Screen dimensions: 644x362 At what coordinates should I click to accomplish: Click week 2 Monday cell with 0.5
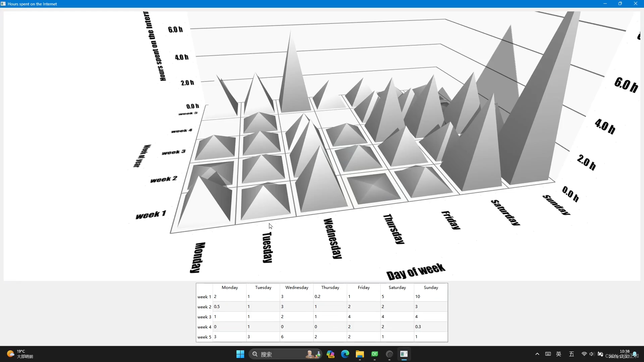pos(229,307)
